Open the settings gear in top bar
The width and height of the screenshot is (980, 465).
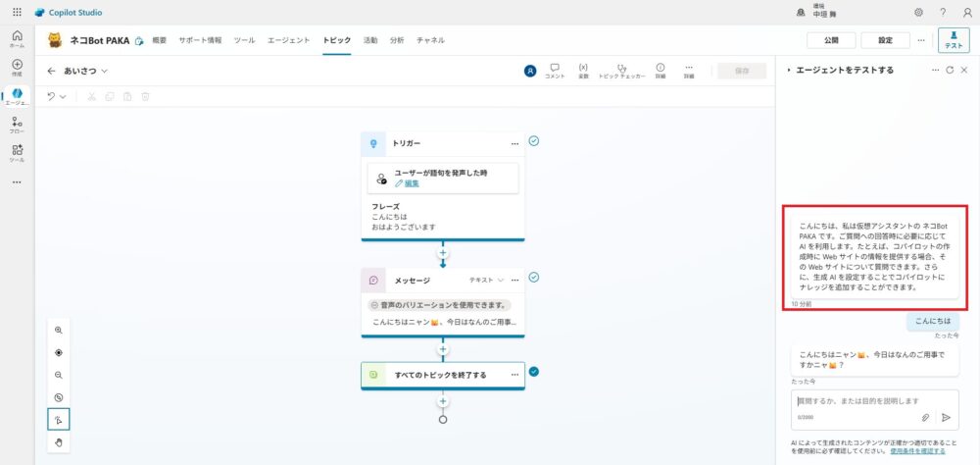coord(918,12)
